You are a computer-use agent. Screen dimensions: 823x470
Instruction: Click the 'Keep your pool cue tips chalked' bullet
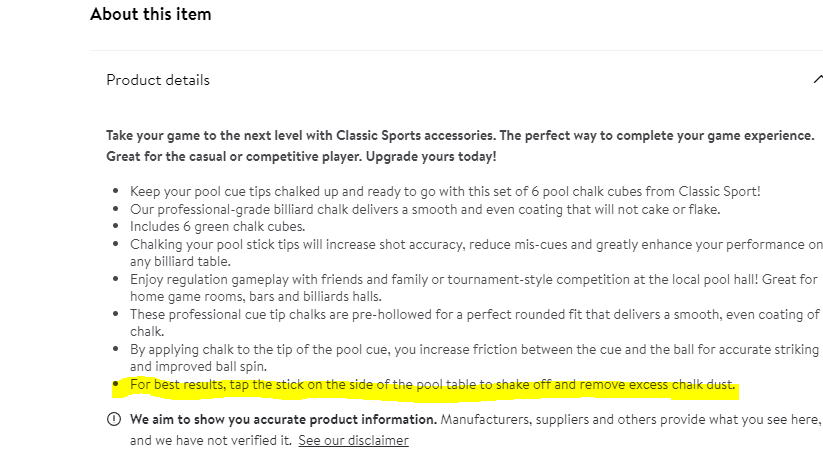click(x=445, y=191)
